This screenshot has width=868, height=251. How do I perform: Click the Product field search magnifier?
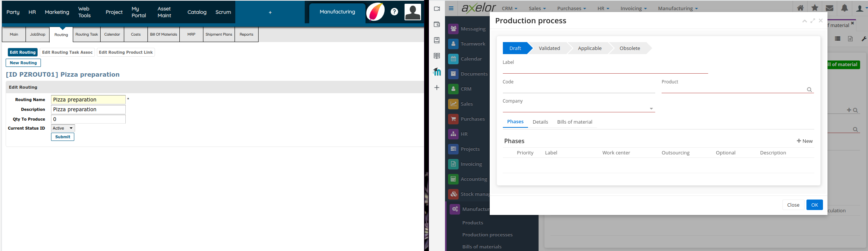point(809,89)
